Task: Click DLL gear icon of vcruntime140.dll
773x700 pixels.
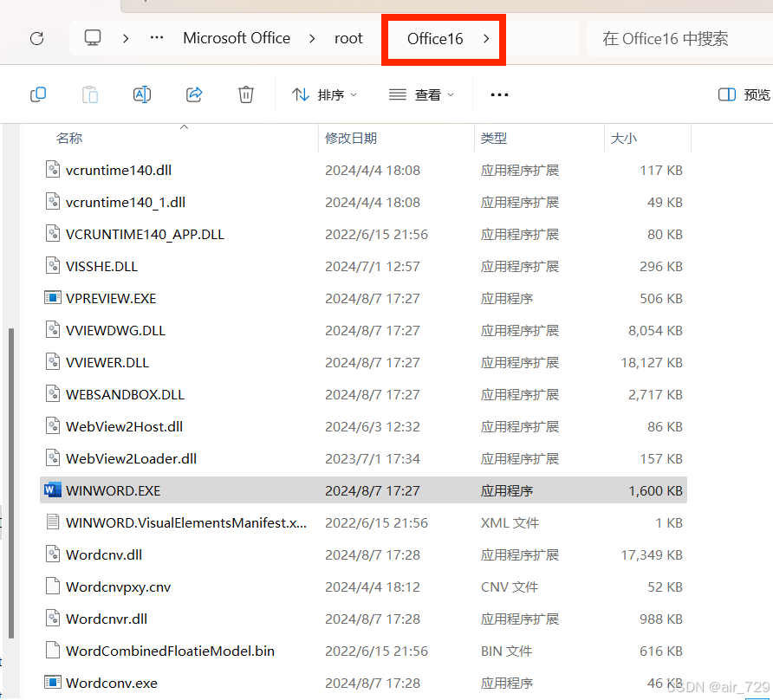Action: coord(53,169)
